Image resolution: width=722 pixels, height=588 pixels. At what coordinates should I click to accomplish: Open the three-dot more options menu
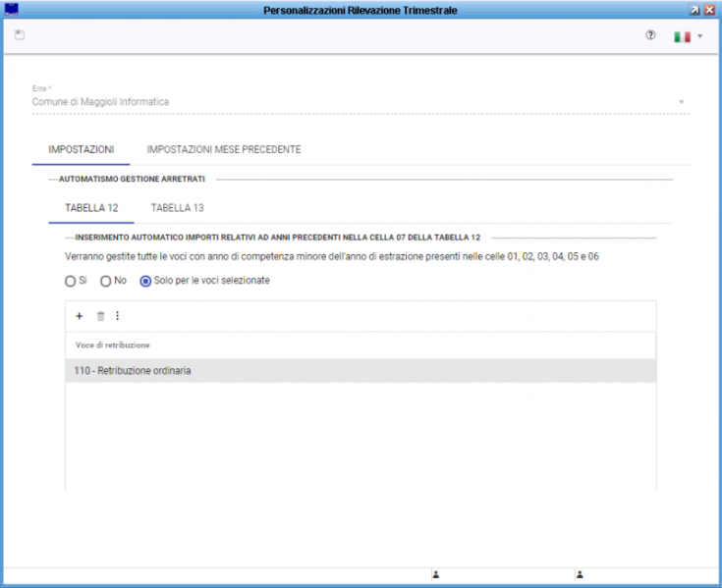pyautogui.click(x=118, y=316)
